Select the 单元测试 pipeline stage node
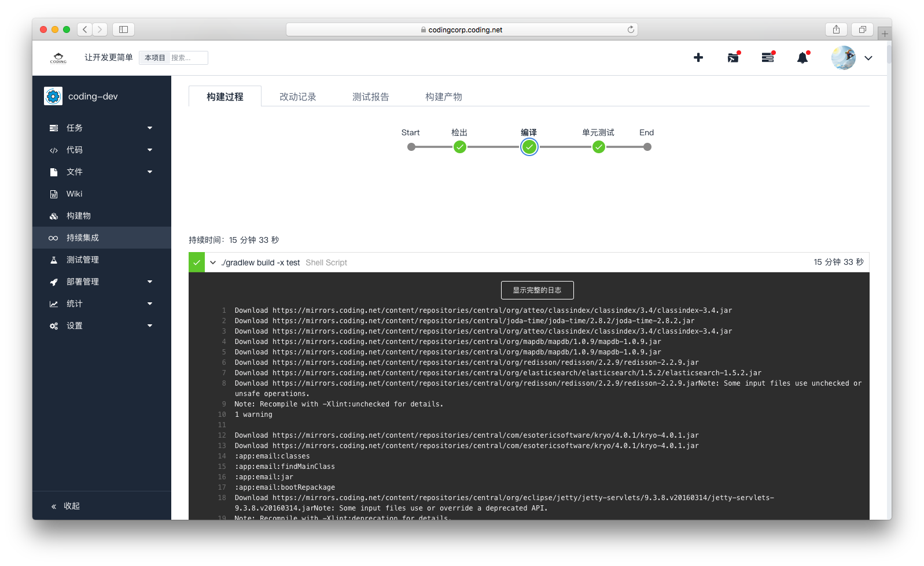 pos(599,147)
